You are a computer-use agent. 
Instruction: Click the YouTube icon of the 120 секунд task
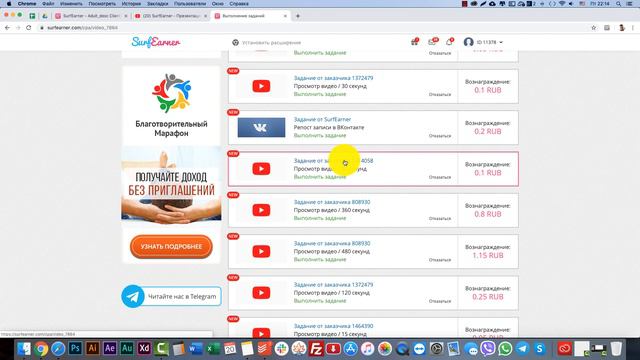(x=261, y=293)
